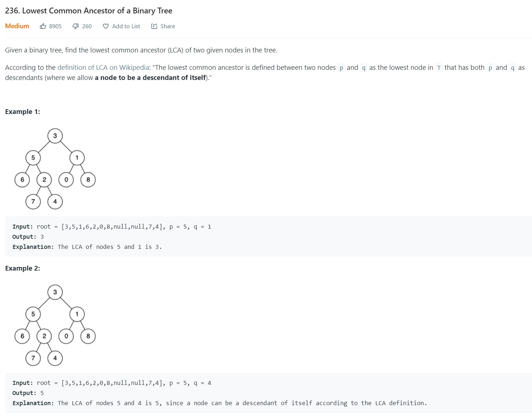
Task: Click the thumbs-down dislike icon
Action: [76, 26]
